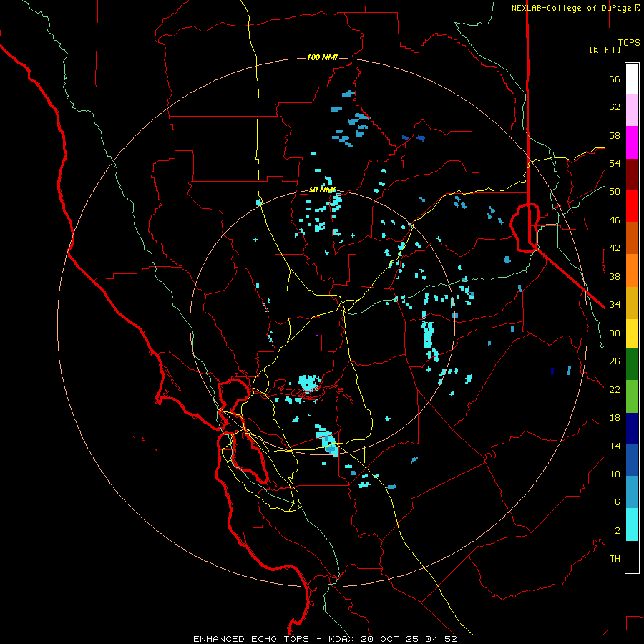The width and height of the screenshot is (644, 644).
Task: Click the navy legend swatch
Action: [632, 429]
